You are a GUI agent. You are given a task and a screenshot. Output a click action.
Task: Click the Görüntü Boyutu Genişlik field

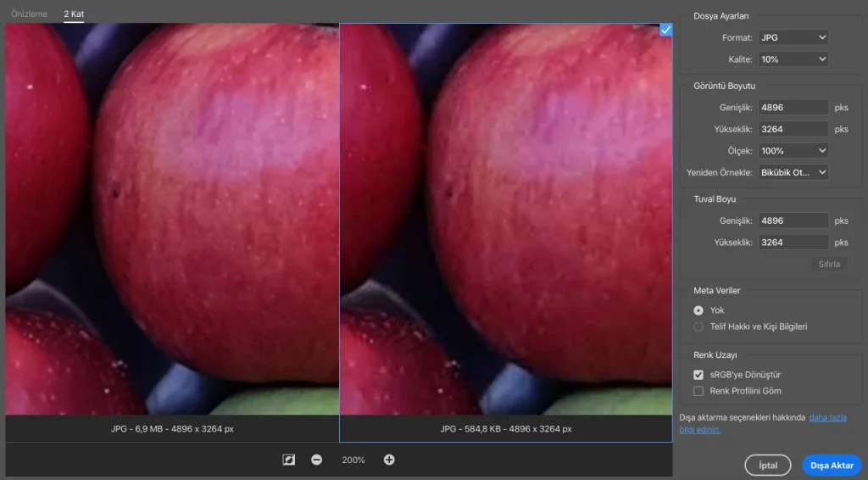pyautogui.click(x=793, y=108)
